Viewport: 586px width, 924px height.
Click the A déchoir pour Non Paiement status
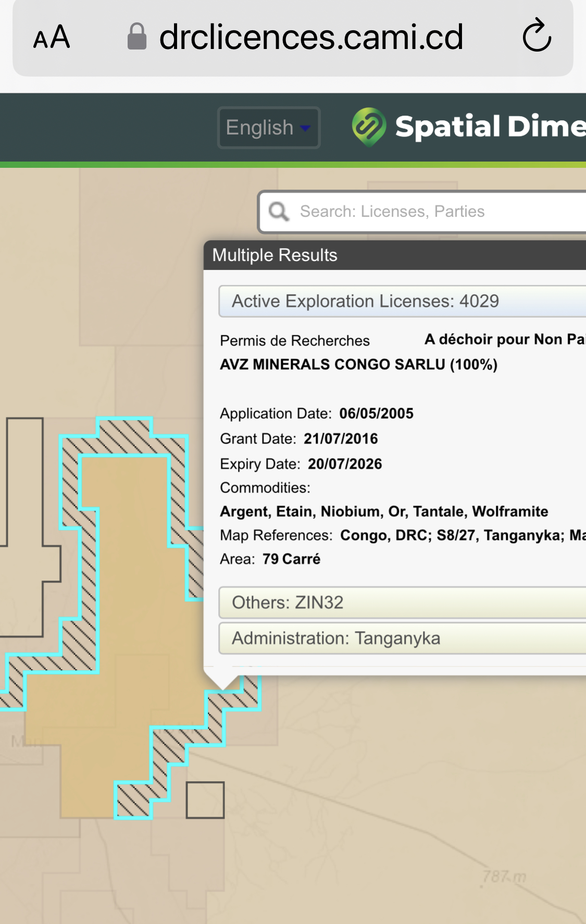point(505,340)
